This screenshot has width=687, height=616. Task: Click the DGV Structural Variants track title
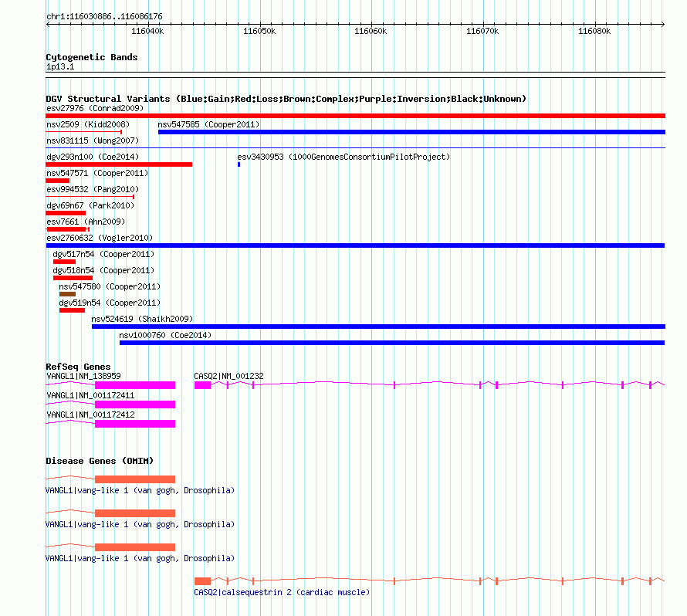click(x=286, y=99)
